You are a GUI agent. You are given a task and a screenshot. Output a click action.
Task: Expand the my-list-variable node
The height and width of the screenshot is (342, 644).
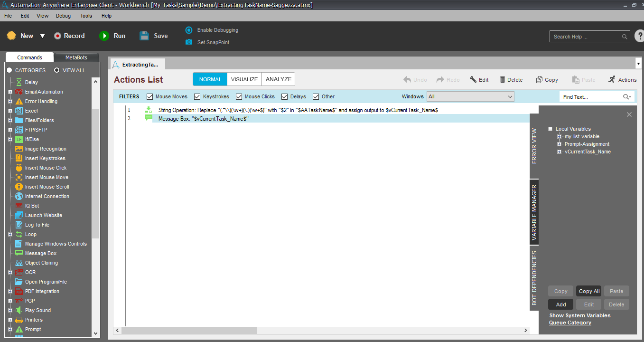pyautogui.click(x=560, y=136)
